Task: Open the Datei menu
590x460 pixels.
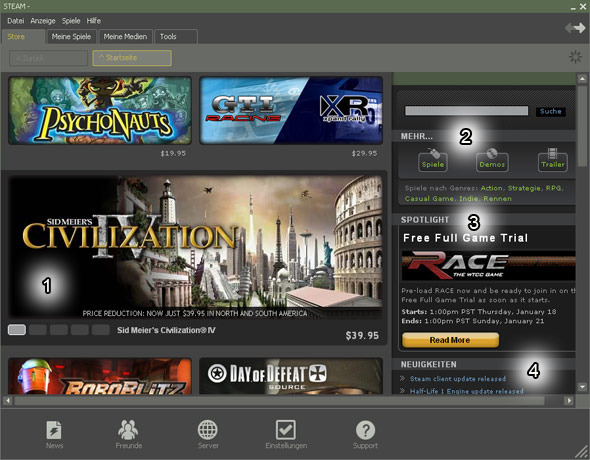Action: tap(16, 21)
